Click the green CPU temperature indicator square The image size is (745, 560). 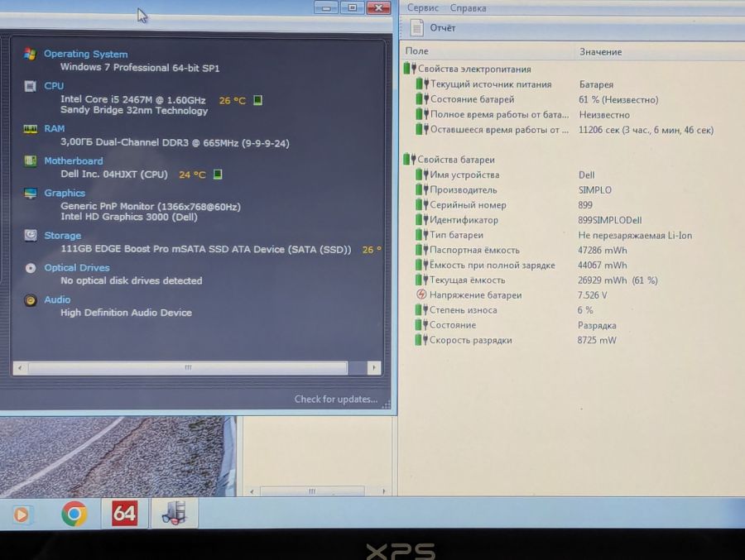[x=257, y=100]
